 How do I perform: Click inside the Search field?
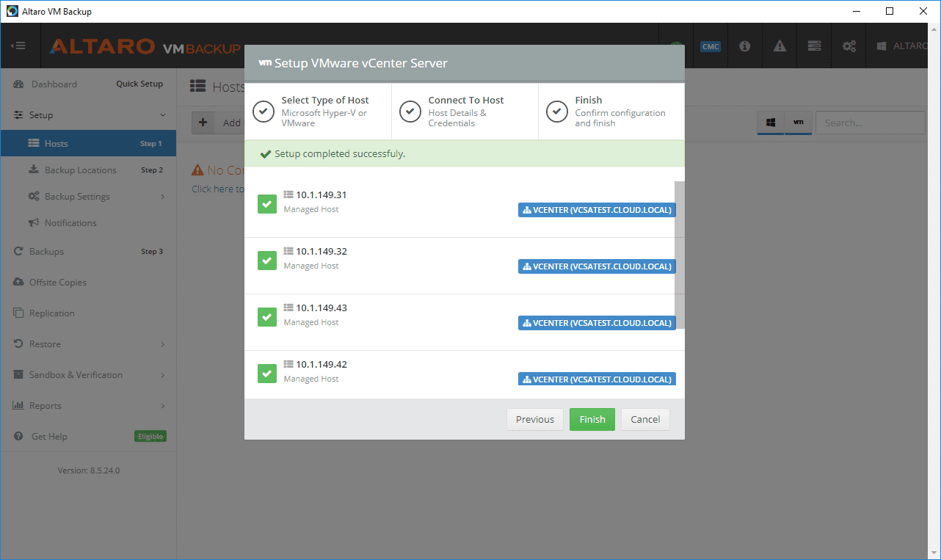click(870, 123)
